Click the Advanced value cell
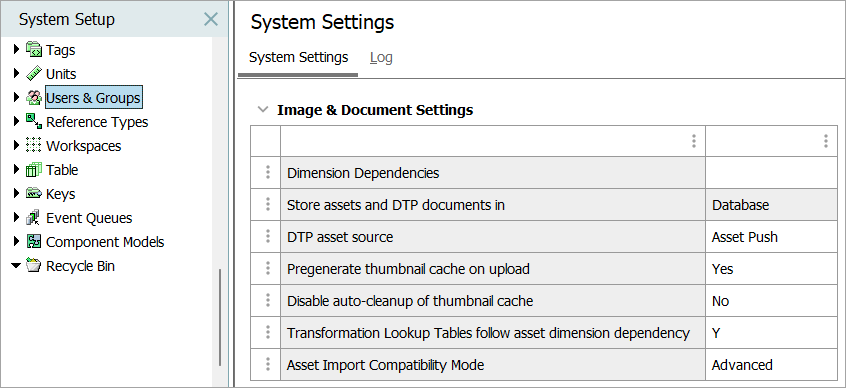The height and width of the screenshot is (388, 846). (772, 365)
